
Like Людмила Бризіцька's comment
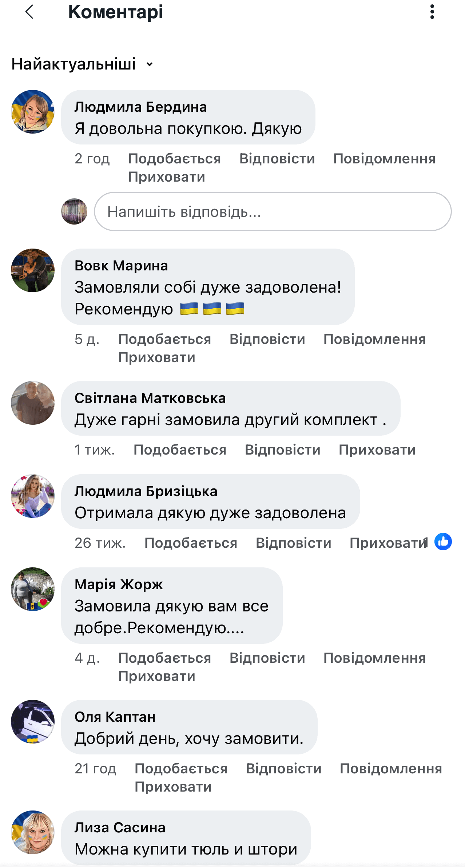coord(191,543)
